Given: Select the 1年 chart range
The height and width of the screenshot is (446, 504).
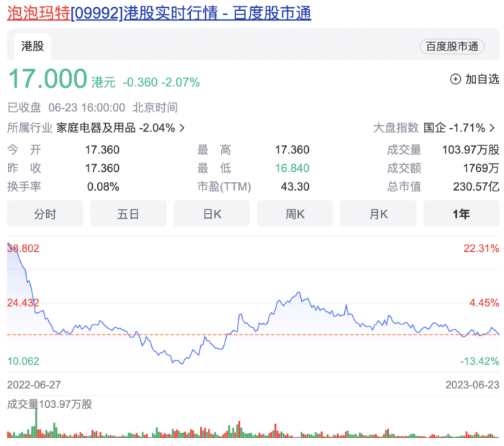Looking at the screenshot, I should (x=461, y=214).
